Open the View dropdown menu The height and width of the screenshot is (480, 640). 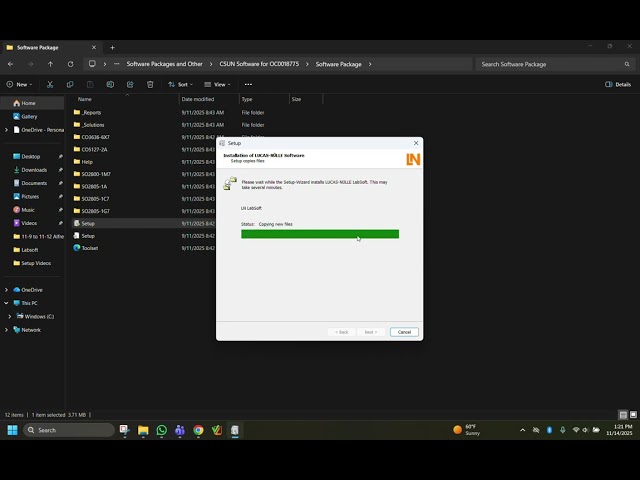point(217,84)
